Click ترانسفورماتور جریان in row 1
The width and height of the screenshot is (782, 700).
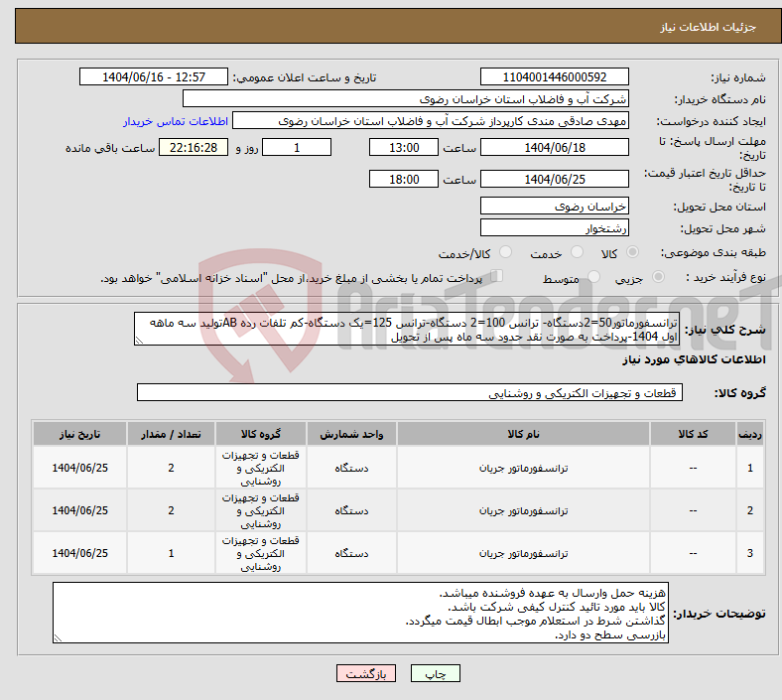coord(523,468)
